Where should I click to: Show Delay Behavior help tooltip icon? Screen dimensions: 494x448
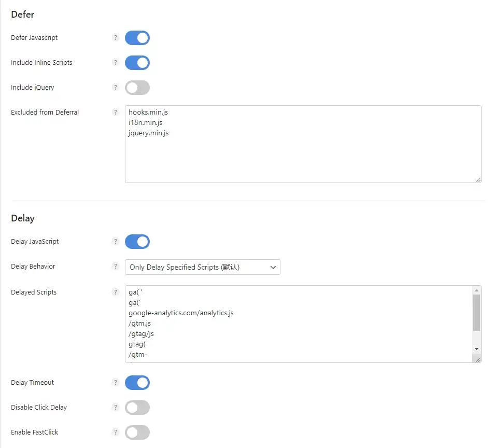[x=116, y=266]
